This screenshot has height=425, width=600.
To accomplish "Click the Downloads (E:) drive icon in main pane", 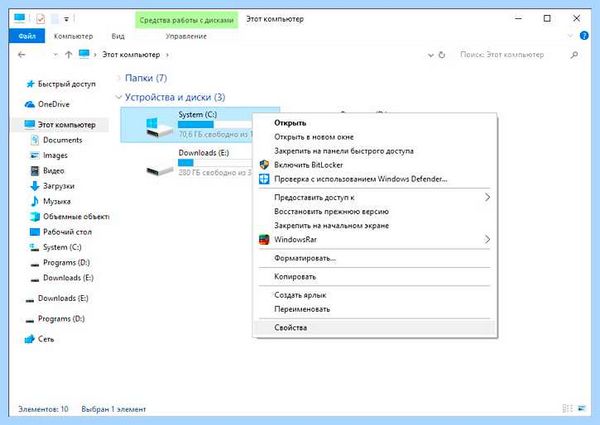I will coord(160,168).
